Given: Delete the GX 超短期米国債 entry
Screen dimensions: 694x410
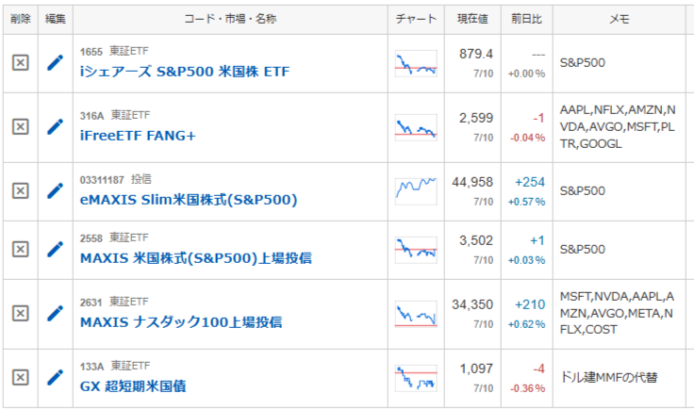Looking at the screenshot, I should (20, 377).
